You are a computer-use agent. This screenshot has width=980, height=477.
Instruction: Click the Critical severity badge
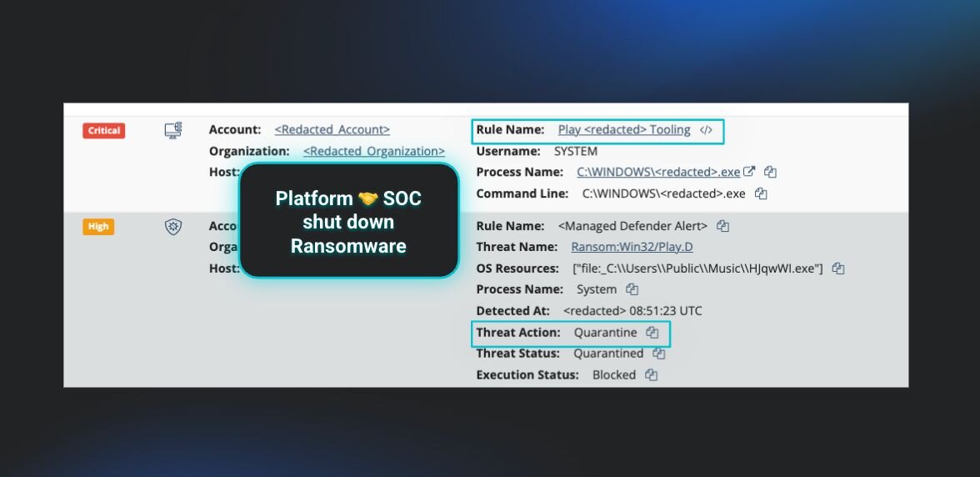click(103, 130)
